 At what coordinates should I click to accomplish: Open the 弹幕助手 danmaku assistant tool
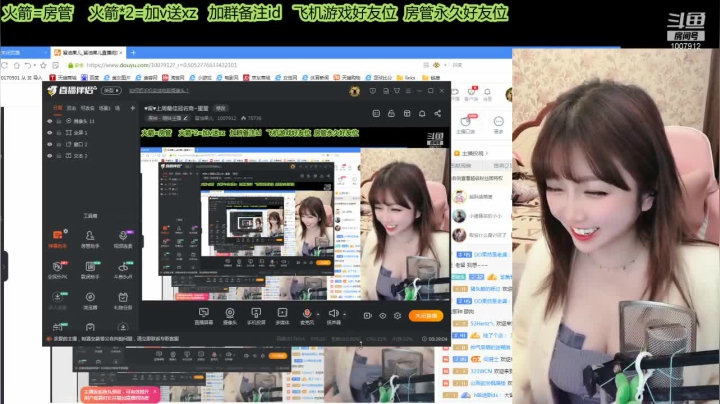(x=57, y=239)
